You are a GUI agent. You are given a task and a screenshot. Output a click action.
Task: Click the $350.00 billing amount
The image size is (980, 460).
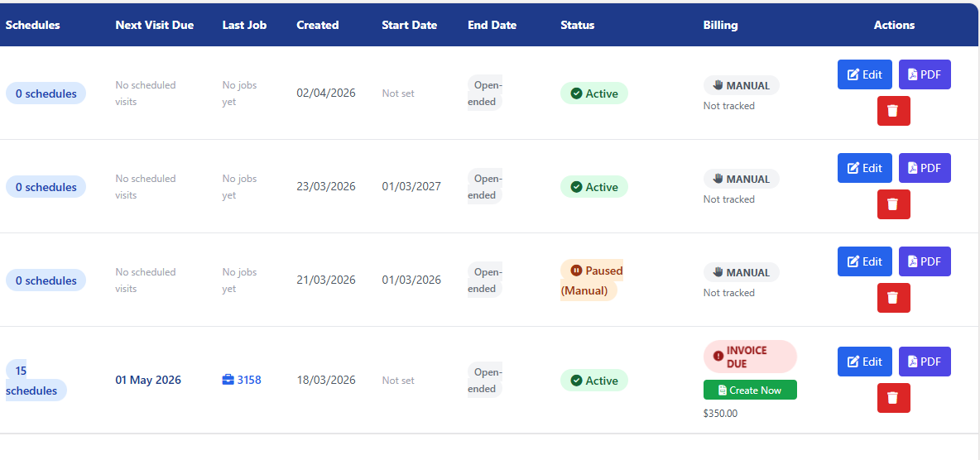pyautogui.click(x=721, y=413)
